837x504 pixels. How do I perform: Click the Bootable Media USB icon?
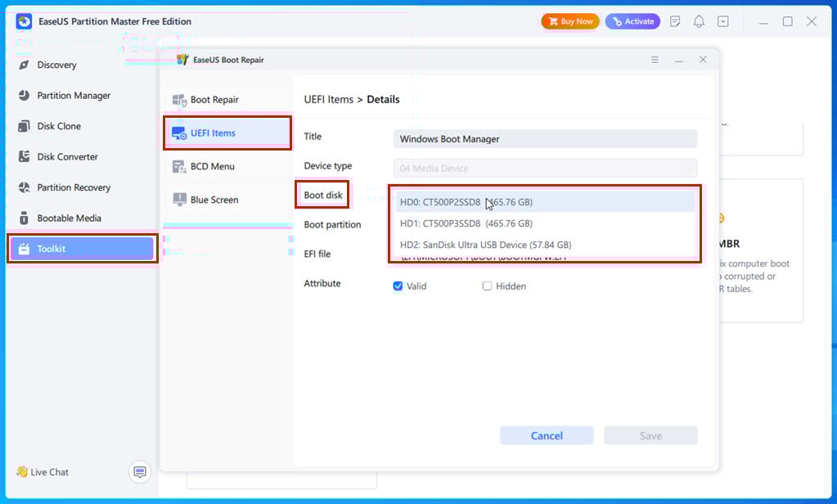24,218
